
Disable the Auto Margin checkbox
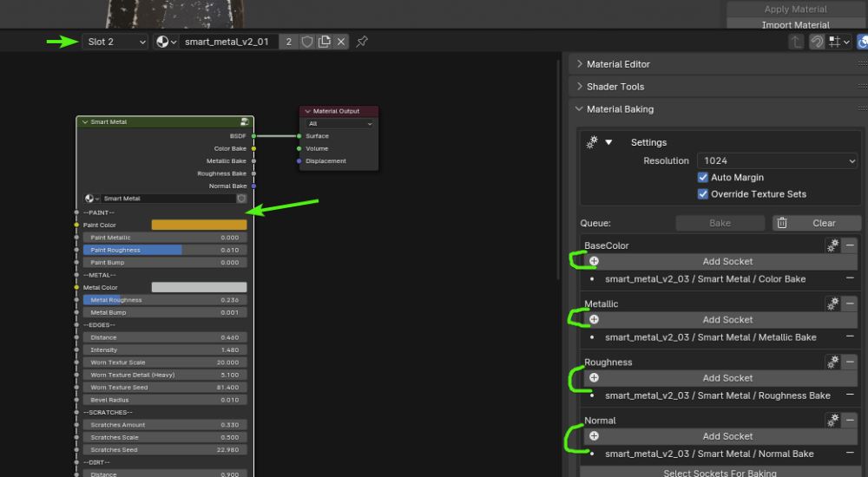(703, 178)
